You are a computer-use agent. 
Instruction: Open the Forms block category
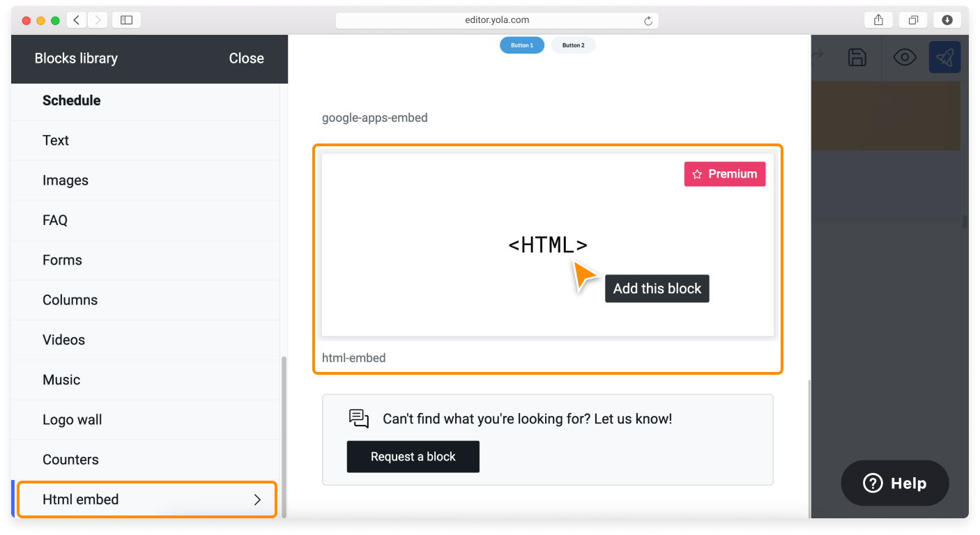[62, 260]
